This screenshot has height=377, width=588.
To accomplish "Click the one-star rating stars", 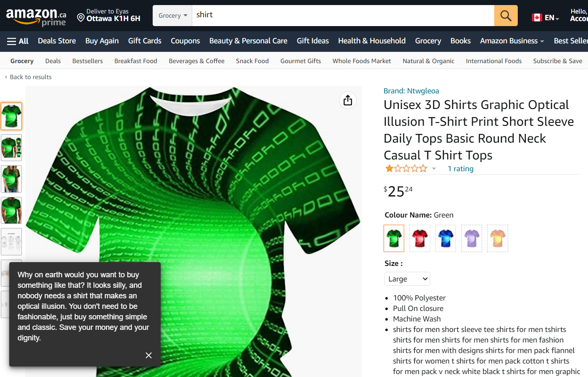I will 406,169.
